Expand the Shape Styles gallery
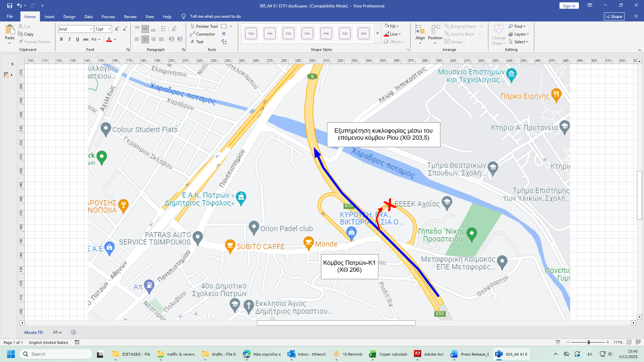The width and height of the screenshot is (644, 362). pyautogui.click(x=377, y=34)
